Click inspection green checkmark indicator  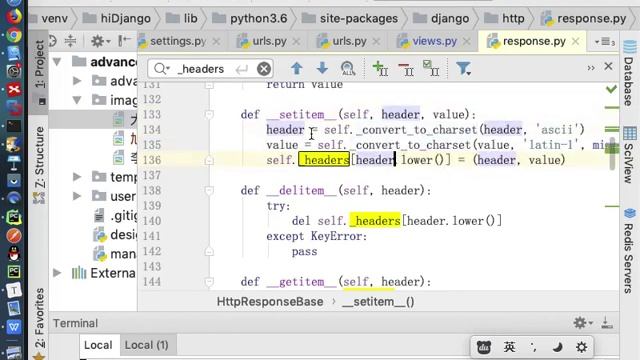tap(611, 89)
